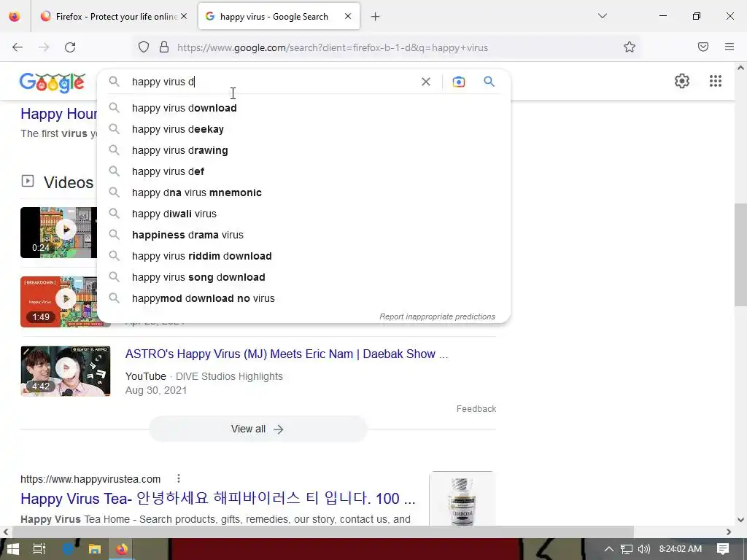This screenshot has height=560, width=747.
Task: Choose suggestion 'happiness drama virus'
Action: (304, 235)
